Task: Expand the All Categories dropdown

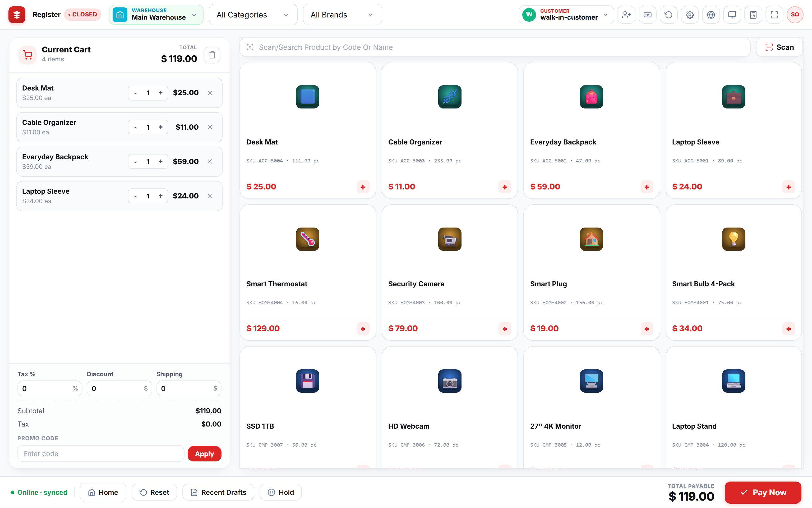Action: click(253, 15)
